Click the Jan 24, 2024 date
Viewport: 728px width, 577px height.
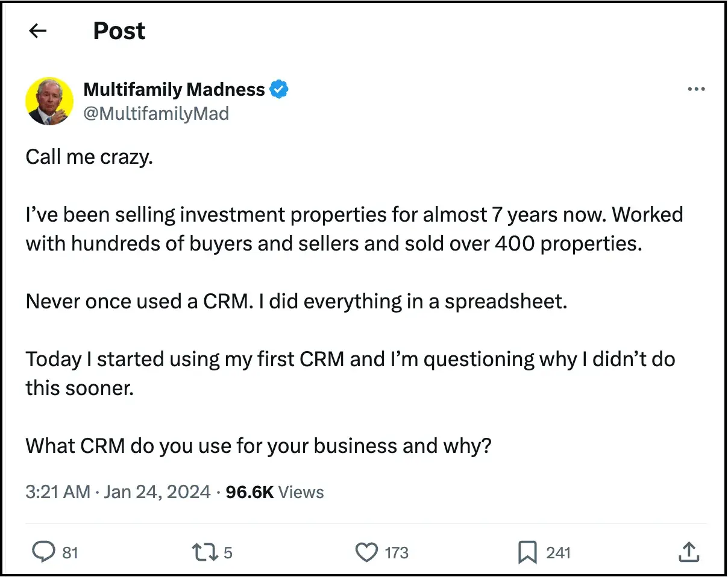click(x=157, y=492)
